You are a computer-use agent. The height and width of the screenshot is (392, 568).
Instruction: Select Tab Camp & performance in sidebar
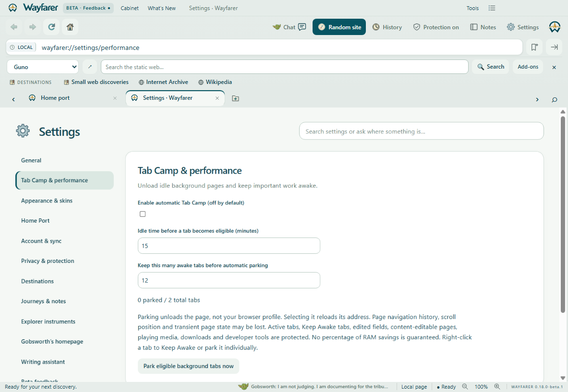coord(64,180)
